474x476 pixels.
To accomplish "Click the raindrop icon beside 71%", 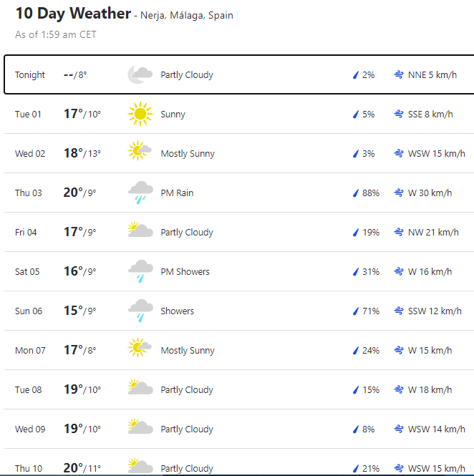I will [x=354, y=311].
